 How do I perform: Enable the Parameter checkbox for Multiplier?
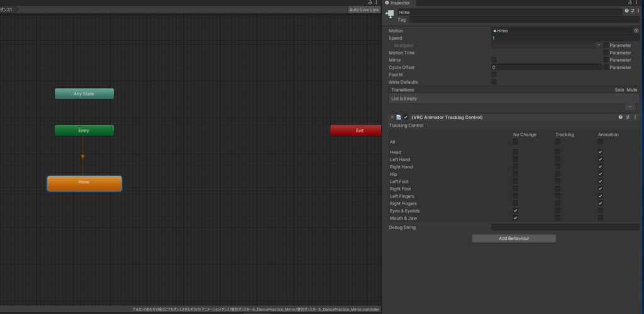606,45
